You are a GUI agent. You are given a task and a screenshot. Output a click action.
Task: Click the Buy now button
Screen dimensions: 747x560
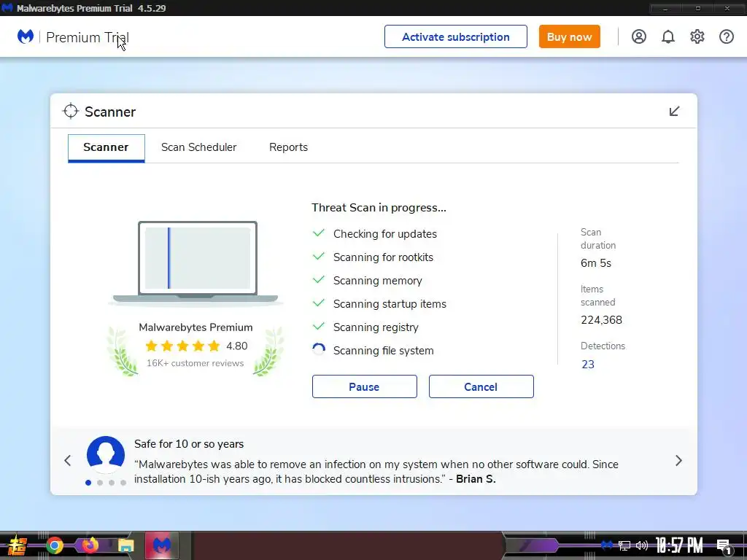pyautogui.click(x=569, y=36)
